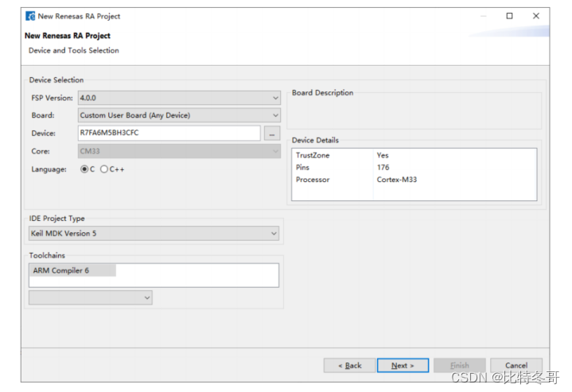Click the TrustZone row in Device Details
Viewport: 572px width, 392px height.
[x=414, y=155]
